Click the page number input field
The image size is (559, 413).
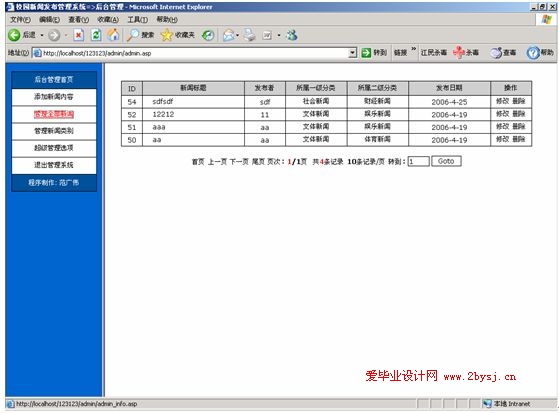tap(419, 161)
